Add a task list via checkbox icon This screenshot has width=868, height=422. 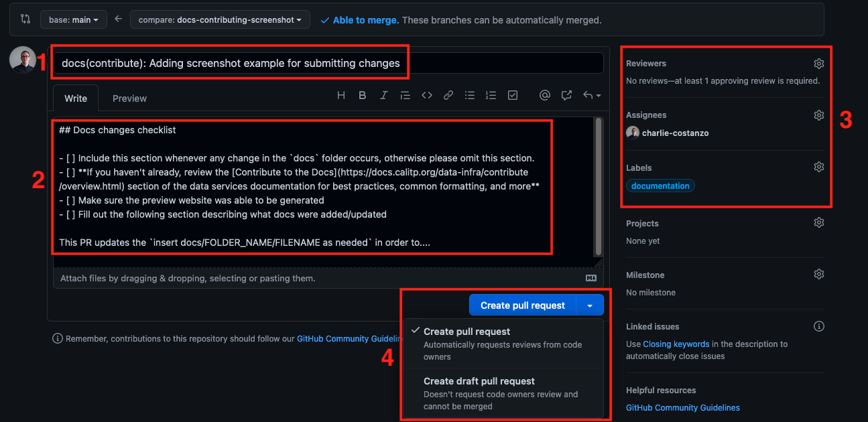[x=513, y=96]
